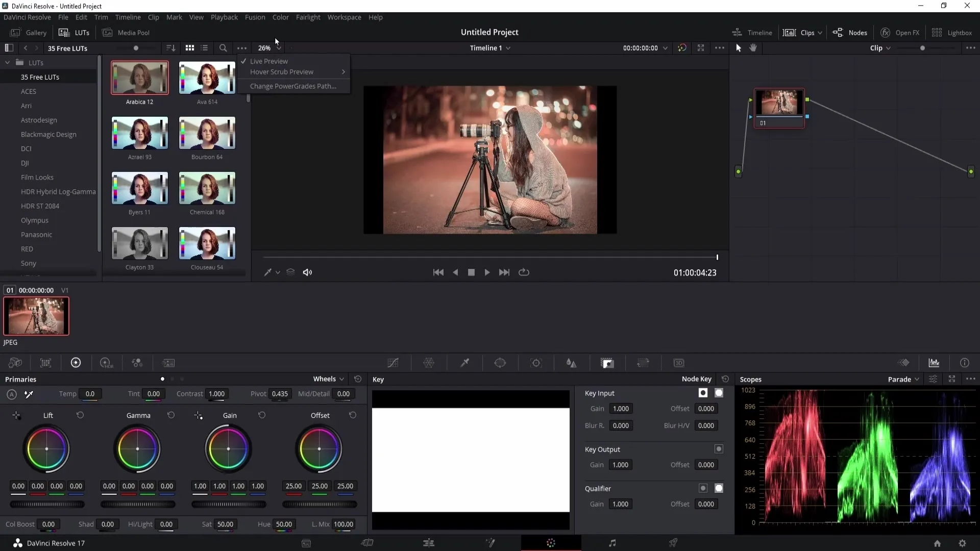Enable Key Output node button
Image resolution: width=980 pixels, height=551 pixels.
(719, 449)
